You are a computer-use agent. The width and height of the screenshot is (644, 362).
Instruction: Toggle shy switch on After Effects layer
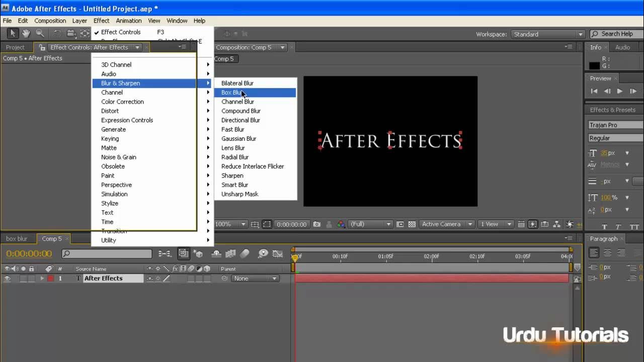[x=150, y=279]
